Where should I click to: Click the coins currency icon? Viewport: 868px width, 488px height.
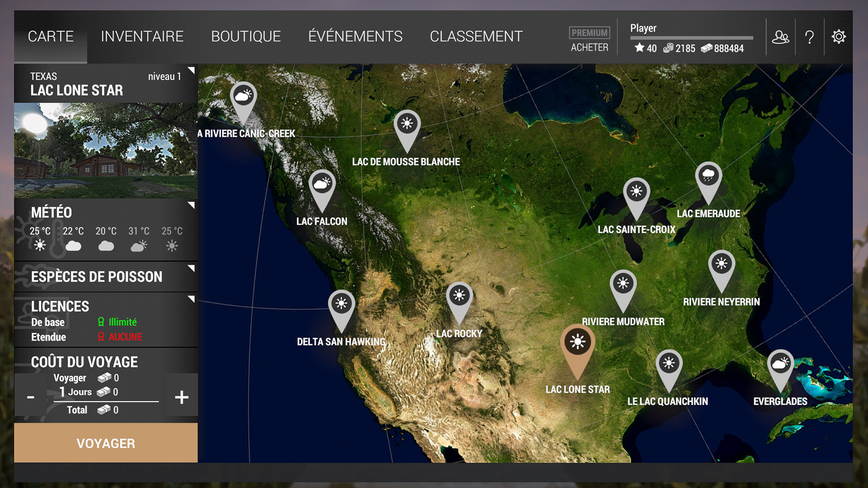tap(668, 48)
